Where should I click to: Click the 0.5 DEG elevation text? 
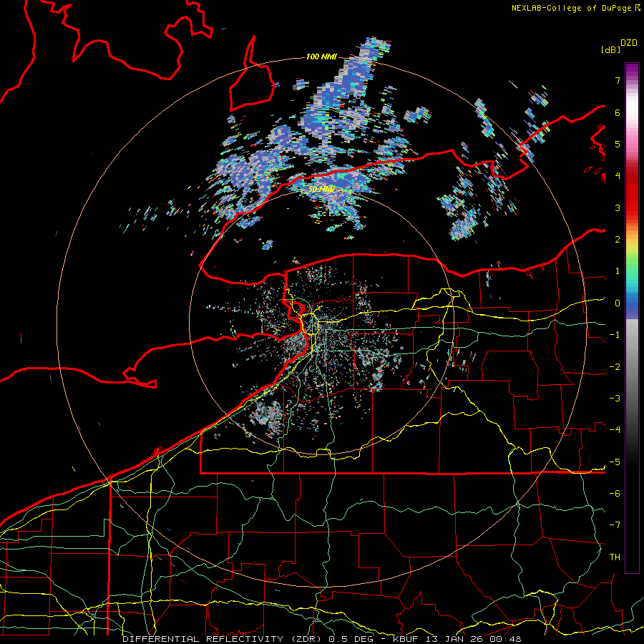pos(352,639)
